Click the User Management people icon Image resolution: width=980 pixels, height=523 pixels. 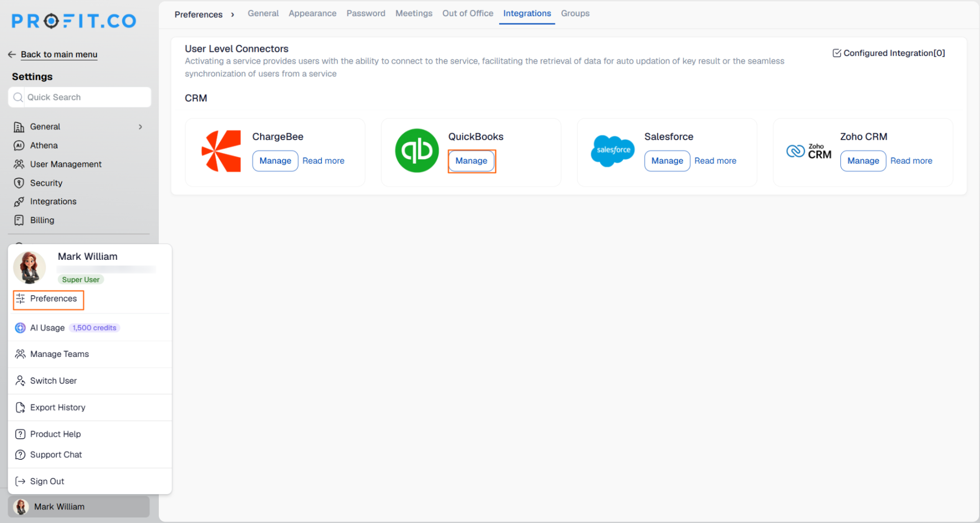19,164
